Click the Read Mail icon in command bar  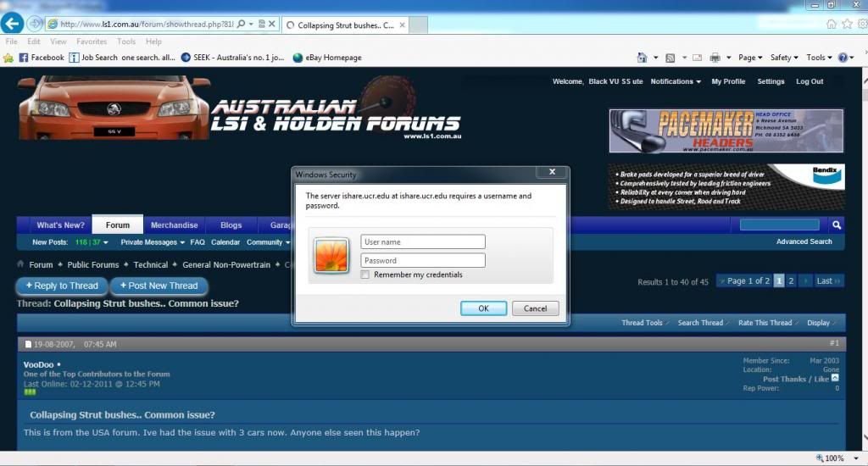pyautogui.click(x=697, y=58)
